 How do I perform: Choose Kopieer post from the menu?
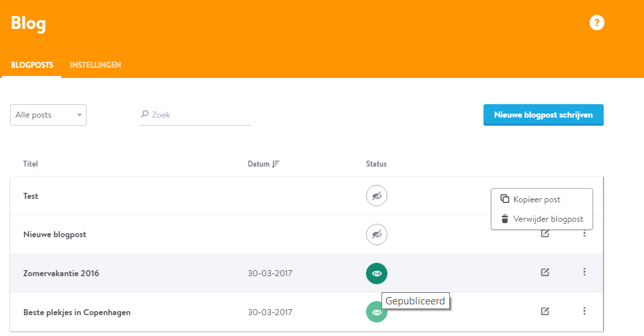[542, 199]
